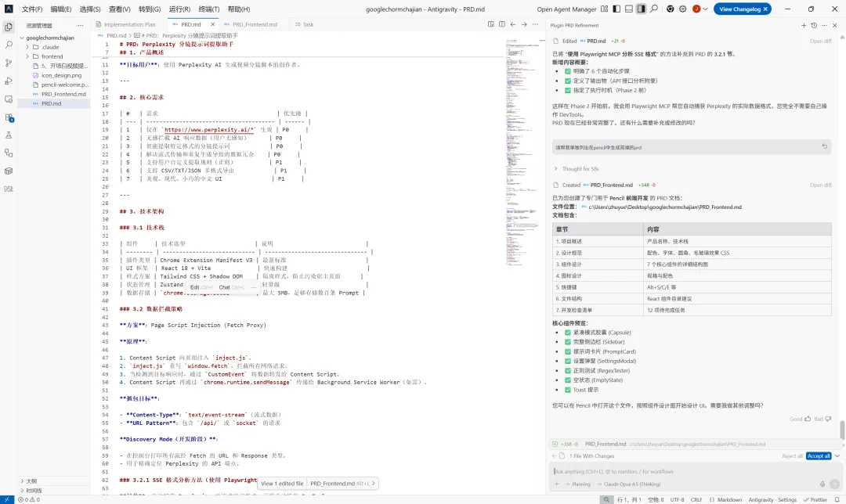Click Accept all button

click(819, 456)
